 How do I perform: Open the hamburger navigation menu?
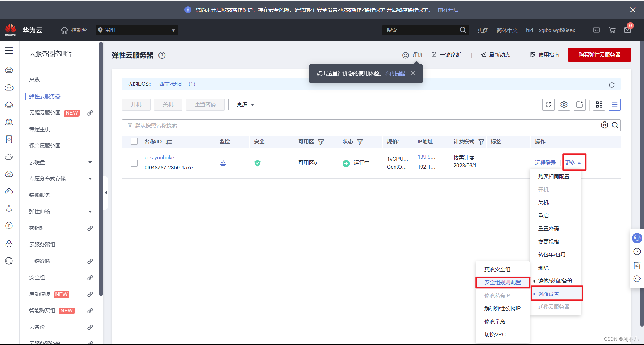[x=9, y=51]
